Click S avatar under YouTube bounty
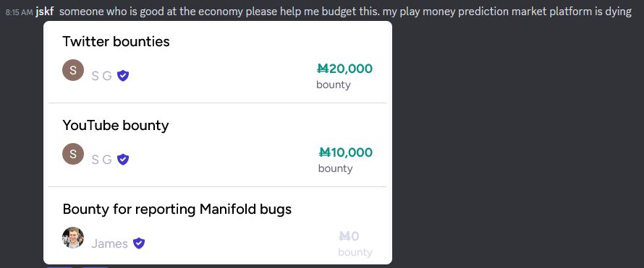The height and width of the screenshot is (268, 644). point(73,154)
